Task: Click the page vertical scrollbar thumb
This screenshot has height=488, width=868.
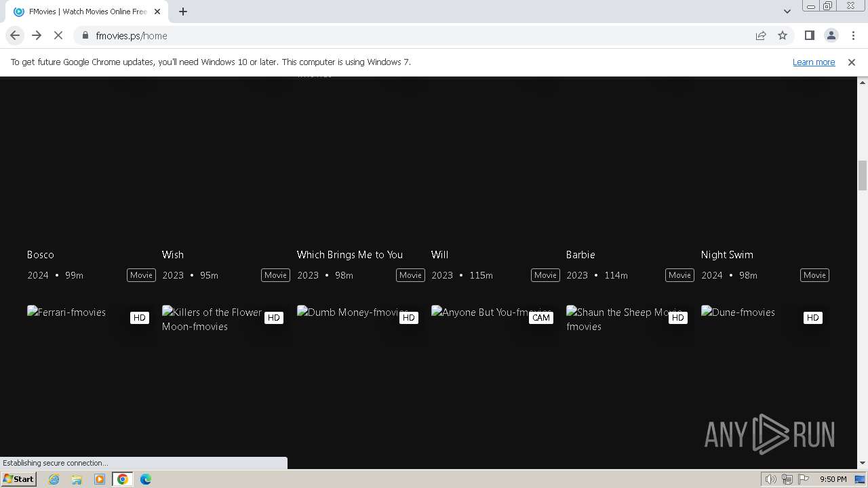Action: pos(863,176)
